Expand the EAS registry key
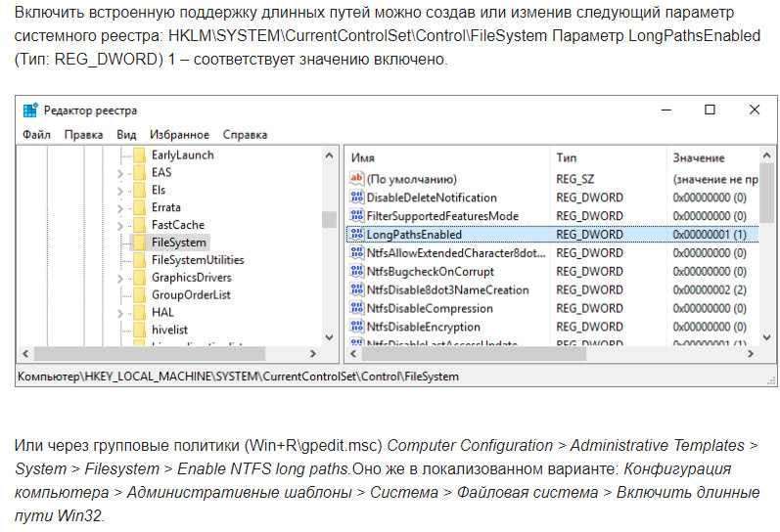This screenshot has width=780, height=532. [120, 173]
